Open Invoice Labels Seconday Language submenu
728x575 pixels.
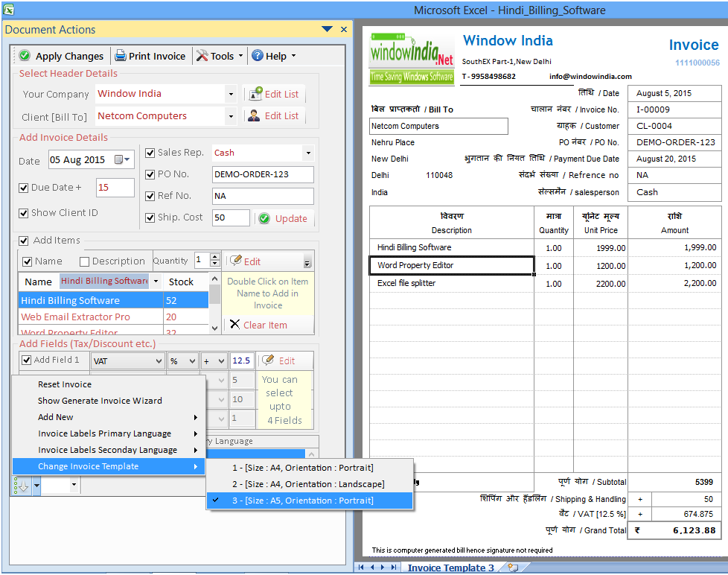[x=109, y=450]
